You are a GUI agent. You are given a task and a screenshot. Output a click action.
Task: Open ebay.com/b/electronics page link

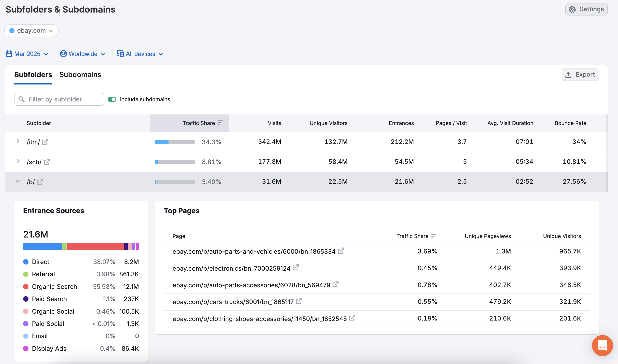coord(231,268)
